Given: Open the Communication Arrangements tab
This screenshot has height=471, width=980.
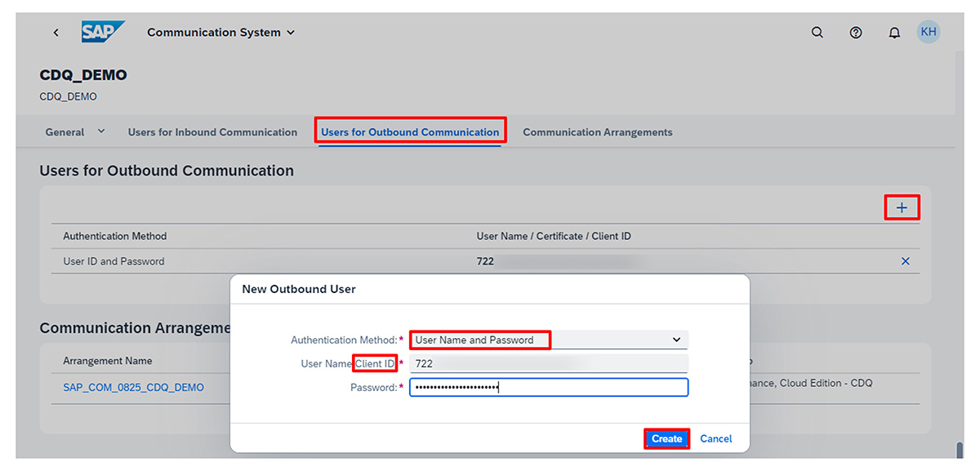Looking at the screenshot, I should (x=598, y=132).
